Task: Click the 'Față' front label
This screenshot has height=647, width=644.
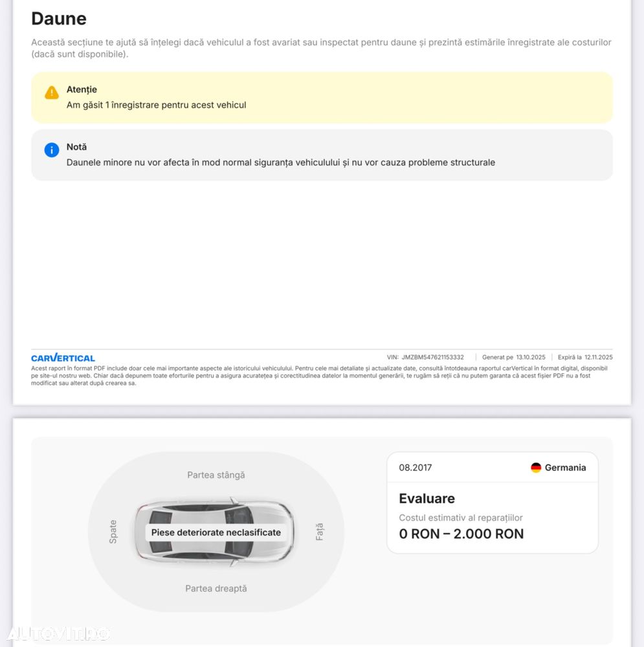Action: [319, 532]
